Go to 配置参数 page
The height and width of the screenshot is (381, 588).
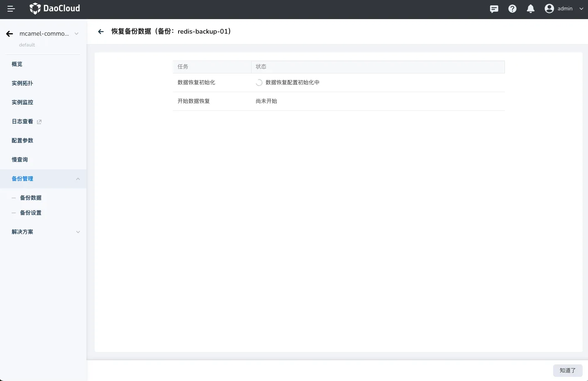[x=22, y=141]
